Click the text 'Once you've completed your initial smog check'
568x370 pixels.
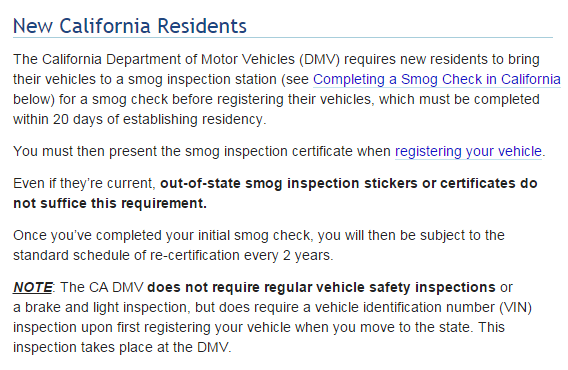coord(162,236)
